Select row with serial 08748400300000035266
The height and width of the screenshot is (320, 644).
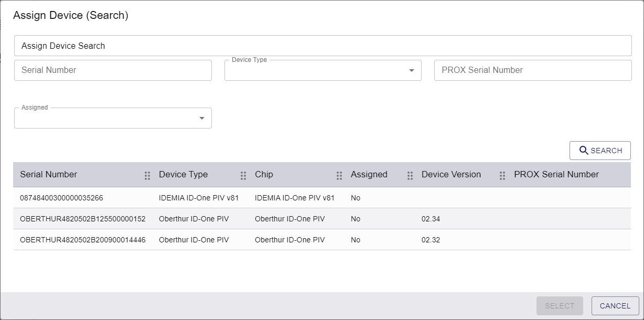[x=61, y=198]
